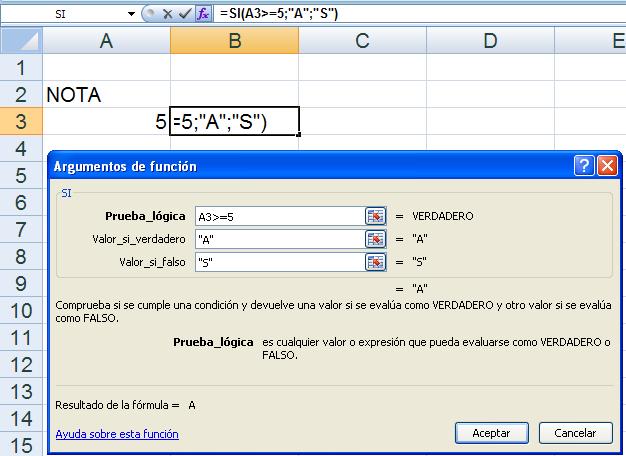Focus the Valor_si_falso text box

[278, 262]
